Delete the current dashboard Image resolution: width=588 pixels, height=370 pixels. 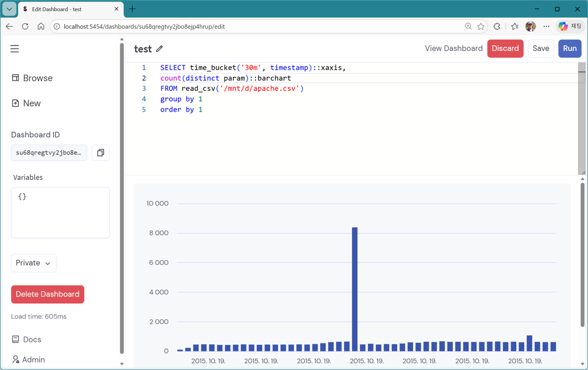(47, 294)
